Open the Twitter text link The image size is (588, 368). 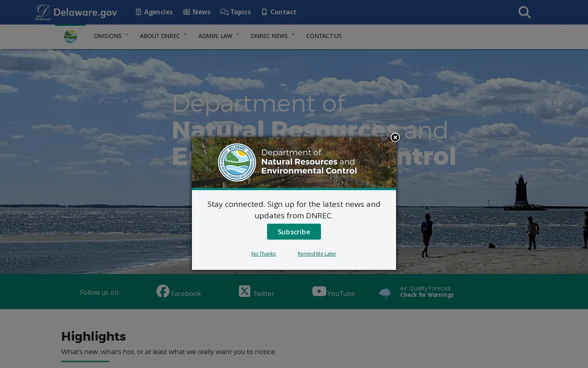click(263, 294)
